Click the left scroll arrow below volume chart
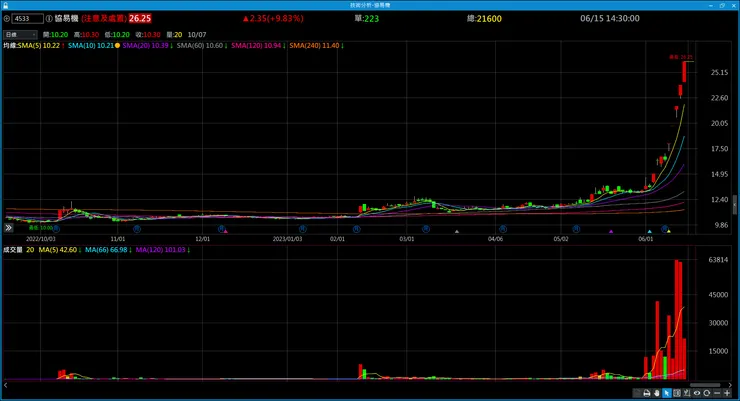The image size is (740, 401). point(6,385)
